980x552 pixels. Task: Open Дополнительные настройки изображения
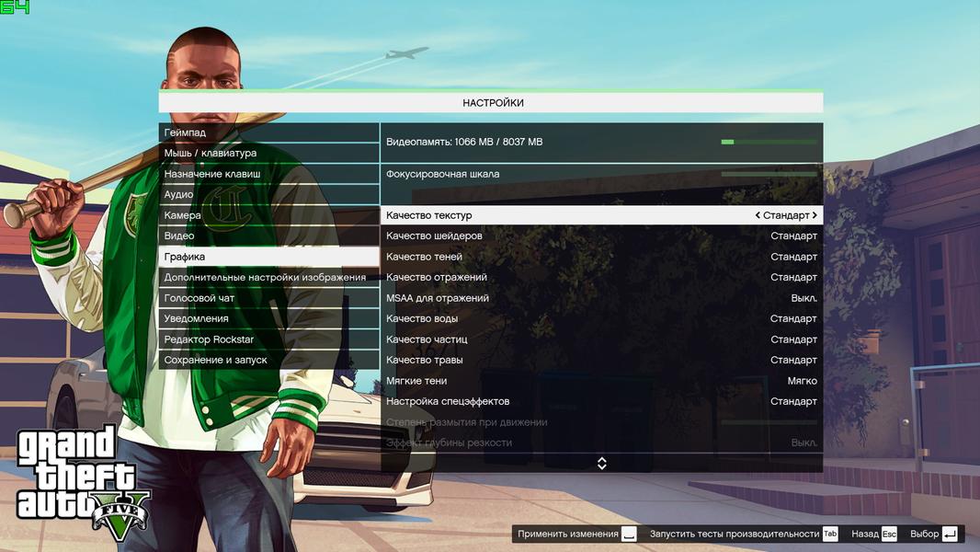click(268, 277)
